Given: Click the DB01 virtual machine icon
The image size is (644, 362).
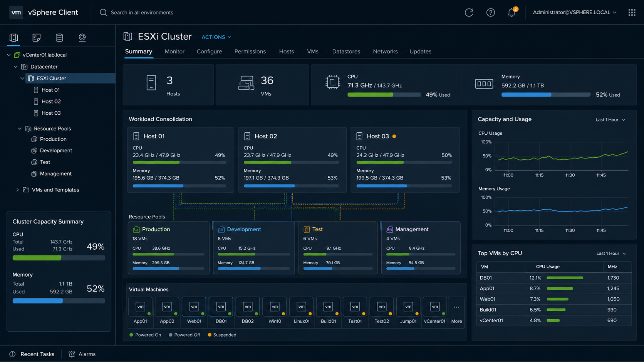Looking at the screenshot, I should click(x=221, y=307).
